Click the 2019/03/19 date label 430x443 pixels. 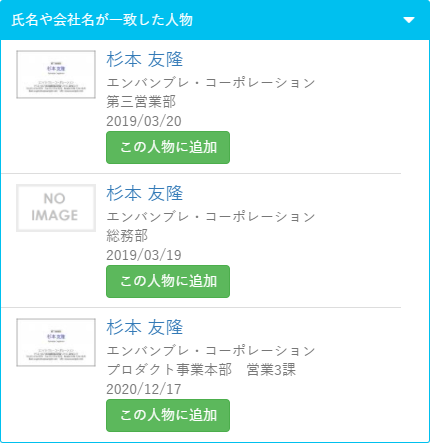coord(144,255)
